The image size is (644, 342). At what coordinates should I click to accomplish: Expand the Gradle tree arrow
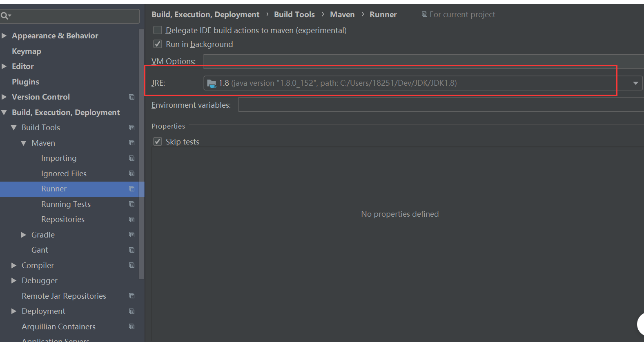pyautogui.click(x=24, y=235)
